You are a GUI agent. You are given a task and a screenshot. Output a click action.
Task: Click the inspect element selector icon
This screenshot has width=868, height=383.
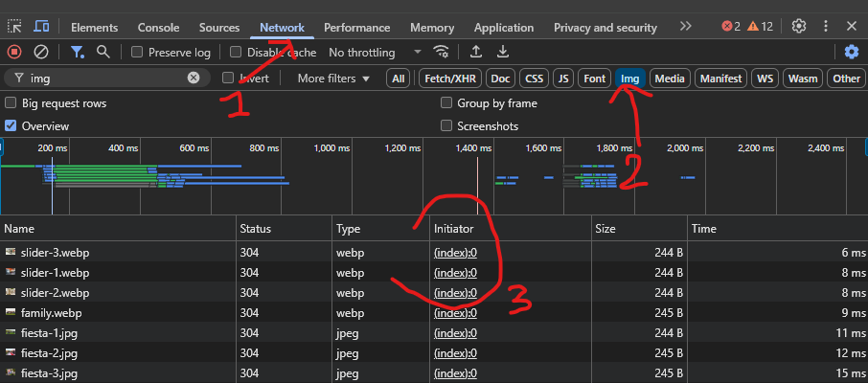[x=14, y=27]
